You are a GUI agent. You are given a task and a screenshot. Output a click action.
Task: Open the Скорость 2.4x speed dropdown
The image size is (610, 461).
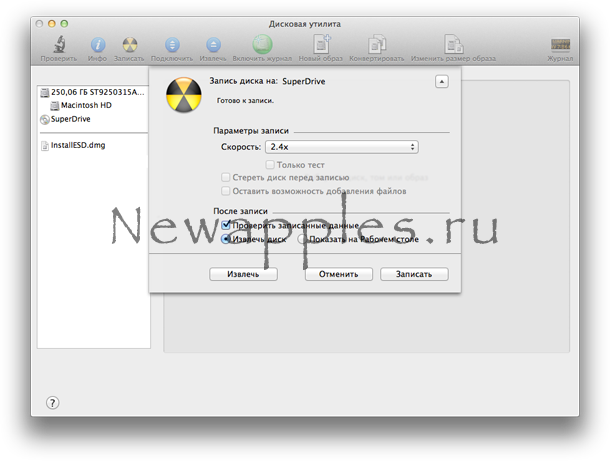click(x=342, y=147)
